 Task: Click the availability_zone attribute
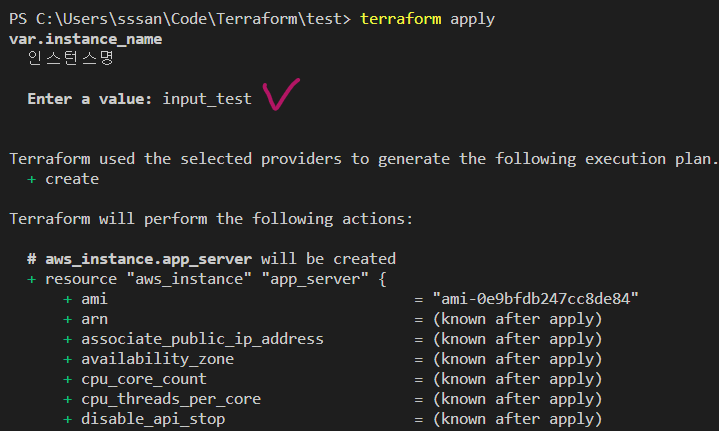click(158, 359)
